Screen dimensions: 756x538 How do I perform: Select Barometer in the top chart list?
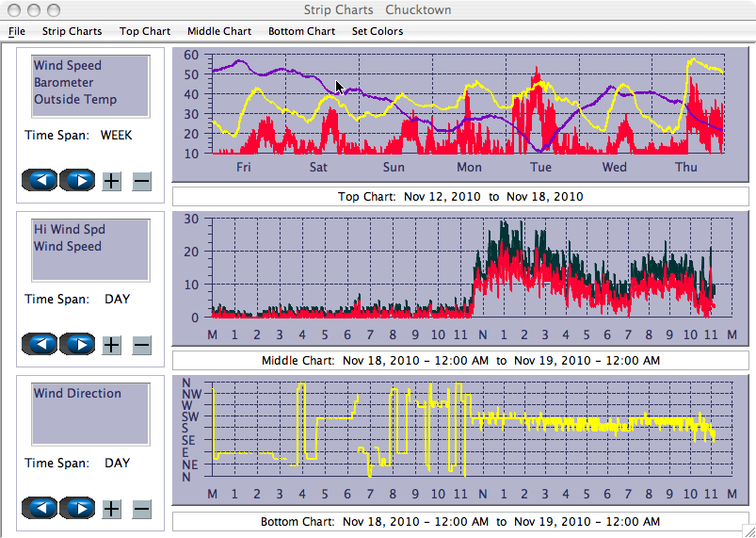pos(64,83)
